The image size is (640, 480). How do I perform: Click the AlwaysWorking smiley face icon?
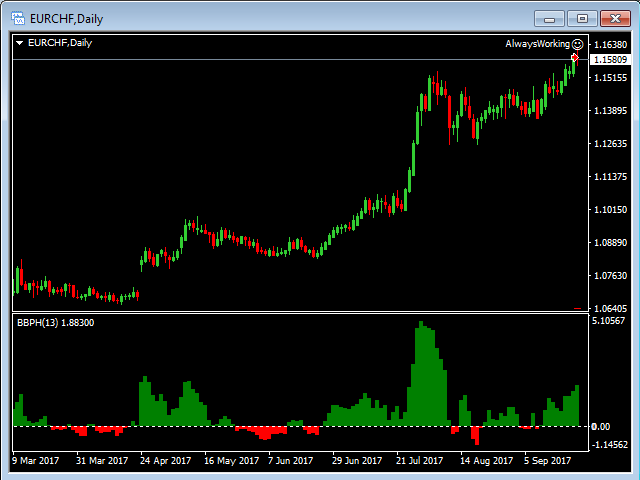578,44
